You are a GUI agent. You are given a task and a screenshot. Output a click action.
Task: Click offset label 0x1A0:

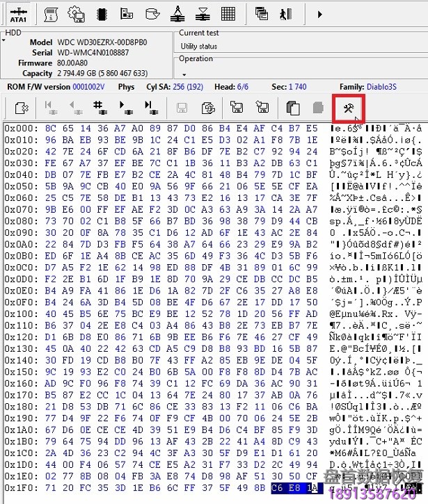click(x=21, y=430)
